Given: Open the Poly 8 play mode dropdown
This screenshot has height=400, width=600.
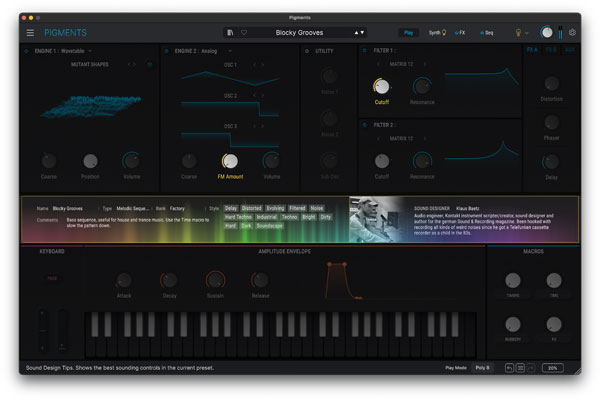Looking at the screenshot, I should pyautogui.click(x=482, y=368).
